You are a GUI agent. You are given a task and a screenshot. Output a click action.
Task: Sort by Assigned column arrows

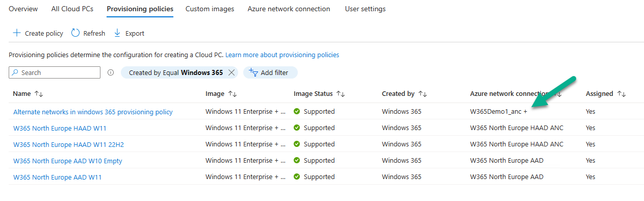click(621, 94)
